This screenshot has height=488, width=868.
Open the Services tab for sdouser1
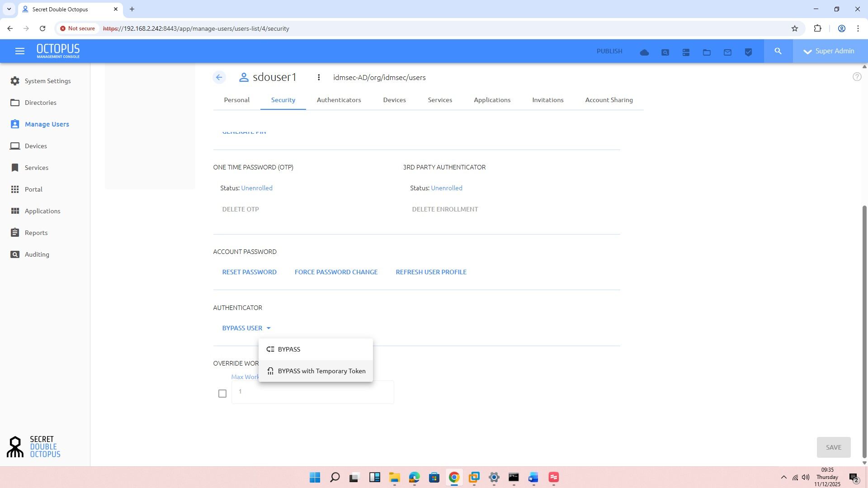440,100
